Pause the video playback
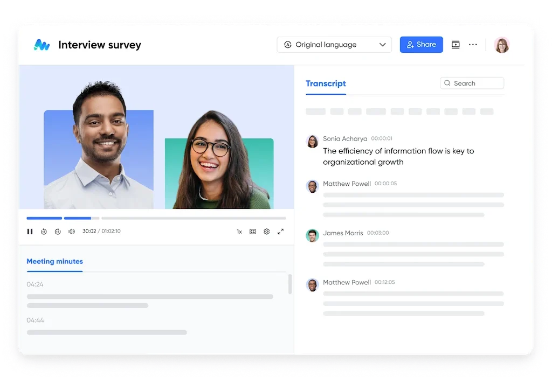 point(30,232)
